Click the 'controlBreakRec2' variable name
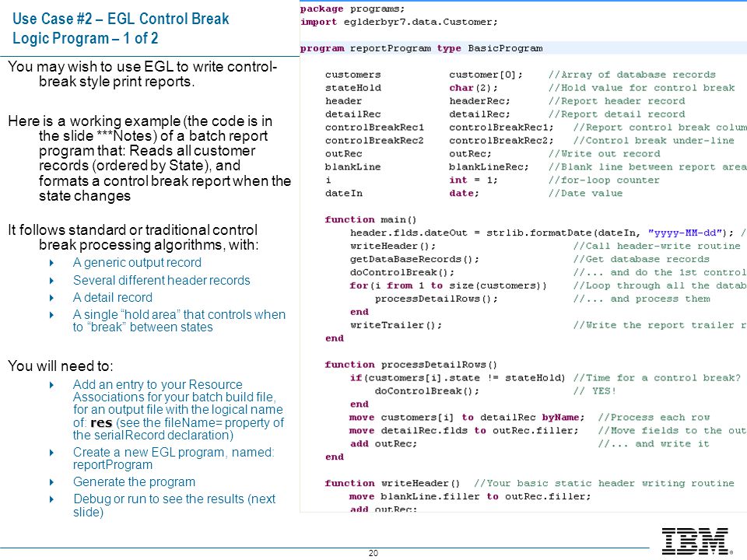Screen dimensions: 747x560 point(374,141)
